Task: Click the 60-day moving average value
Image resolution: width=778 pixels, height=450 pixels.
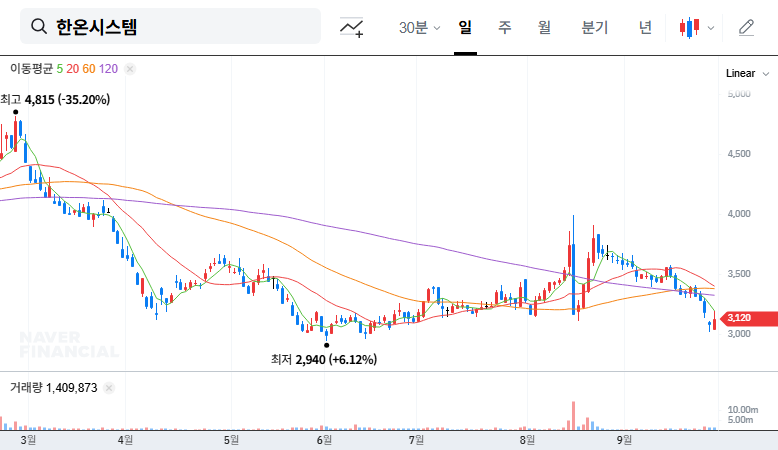Action: [x=89, y=68]
